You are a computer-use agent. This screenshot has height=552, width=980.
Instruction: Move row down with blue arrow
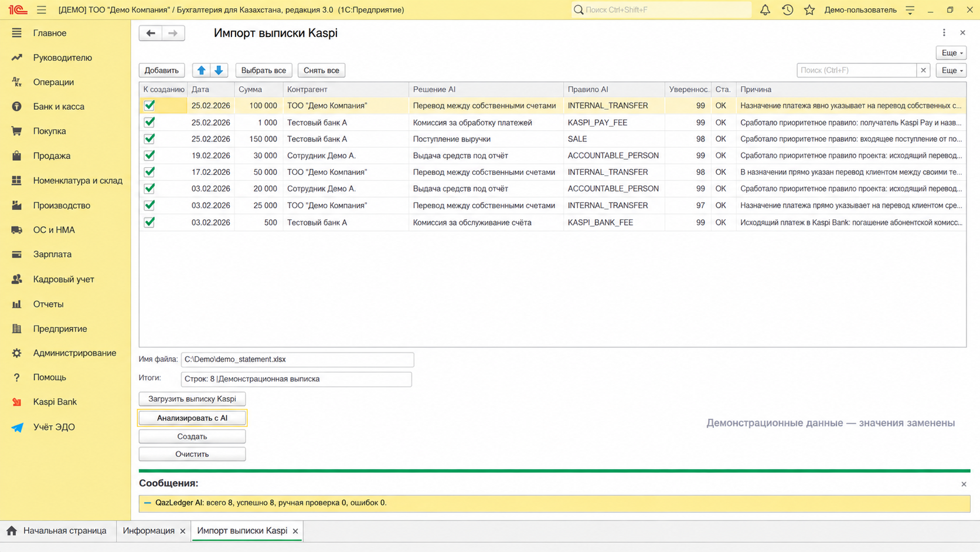tap(219, 70)
